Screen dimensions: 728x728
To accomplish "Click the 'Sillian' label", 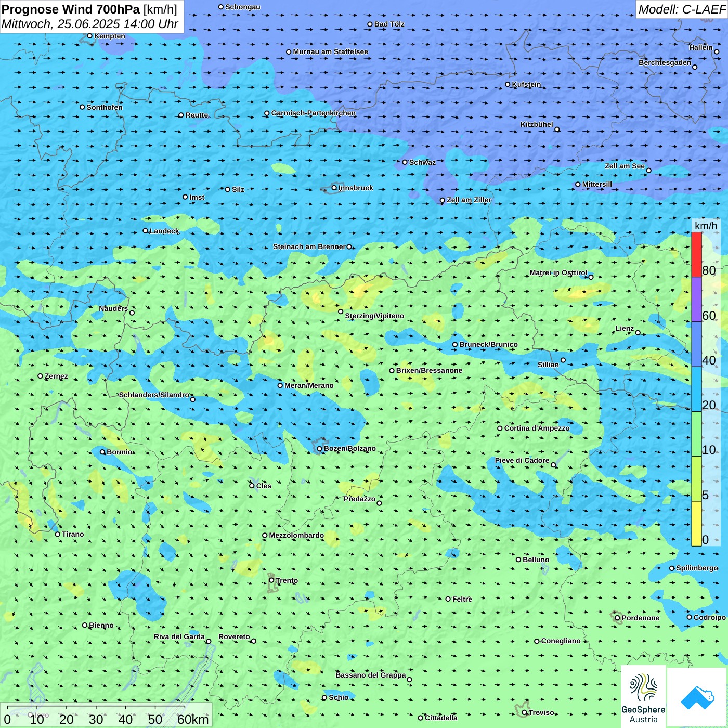I will pyautogui.click(x=548, y=365).
